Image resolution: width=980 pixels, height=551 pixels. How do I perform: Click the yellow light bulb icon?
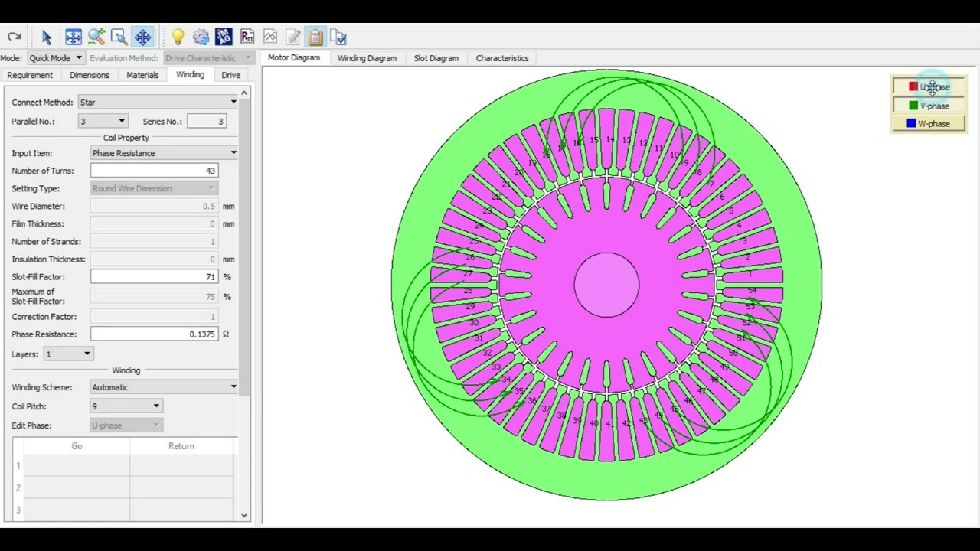[178, 37]
